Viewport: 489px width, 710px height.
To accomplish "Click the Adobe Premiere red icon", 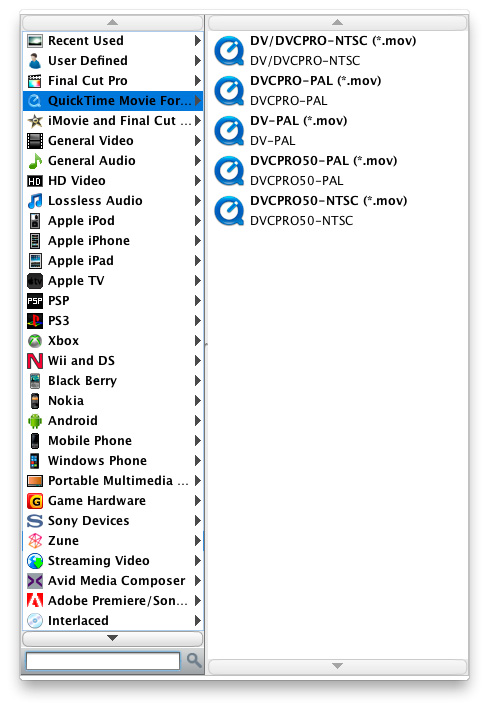I will click(35, 600).
